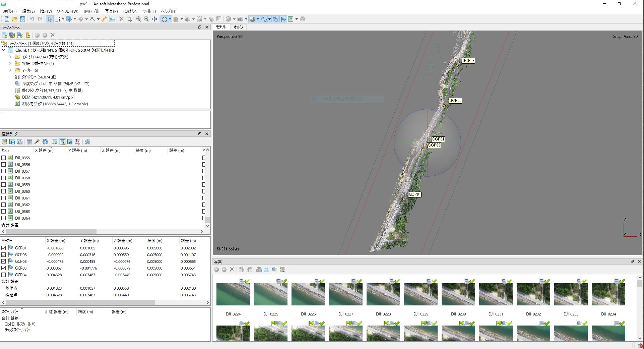Switch to the オルソ tab
644x349 pixels.
[x=238, y=27]
